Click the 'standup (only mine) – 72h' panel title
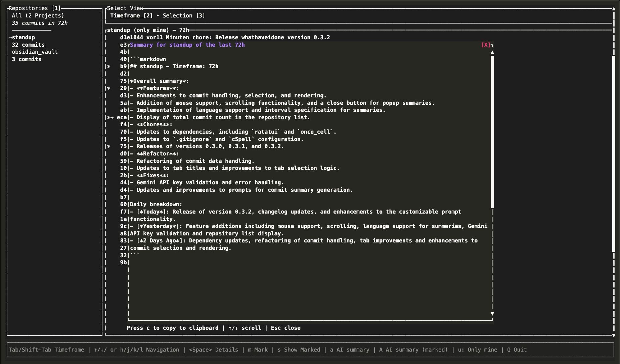 pyautogui.click(x=148, y=30)
